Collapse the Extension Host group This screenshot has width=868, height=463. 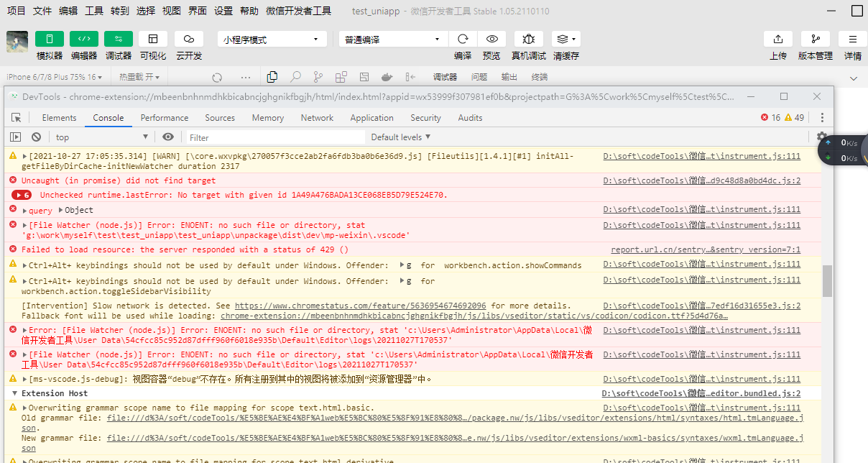pos(14,393)
